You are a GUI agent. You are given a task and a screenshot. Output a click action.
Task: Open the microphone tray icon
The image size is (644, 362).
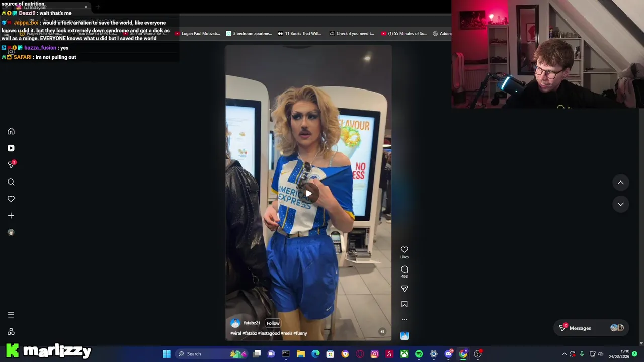click(x=582, y=354)
